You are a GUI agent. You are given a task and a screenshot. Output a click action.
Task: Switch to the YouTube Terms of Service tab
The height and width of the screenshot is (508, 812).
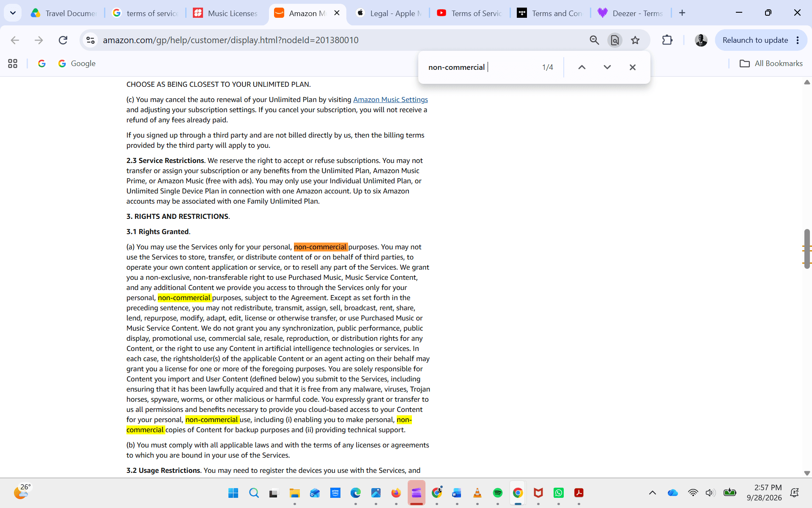click(x=469, y=13)
